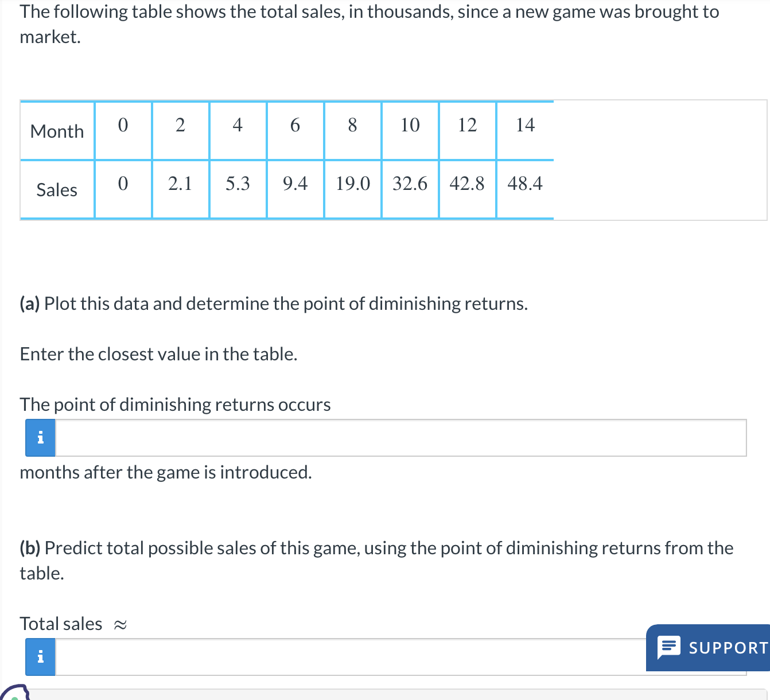Click inside the Total sales answer box
The width and height of the screenshot is (770, 700).
point(344,656)
